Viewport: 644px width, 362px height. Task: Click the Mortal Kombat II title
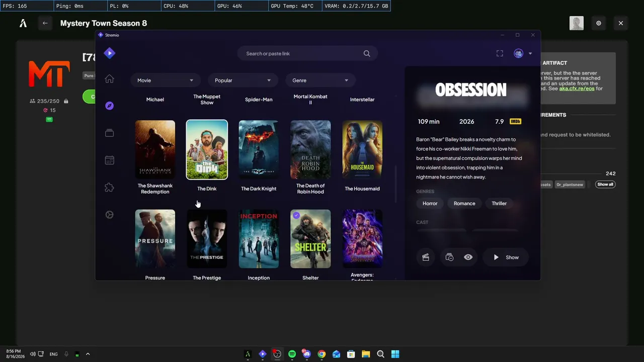[x=310, y=100]
